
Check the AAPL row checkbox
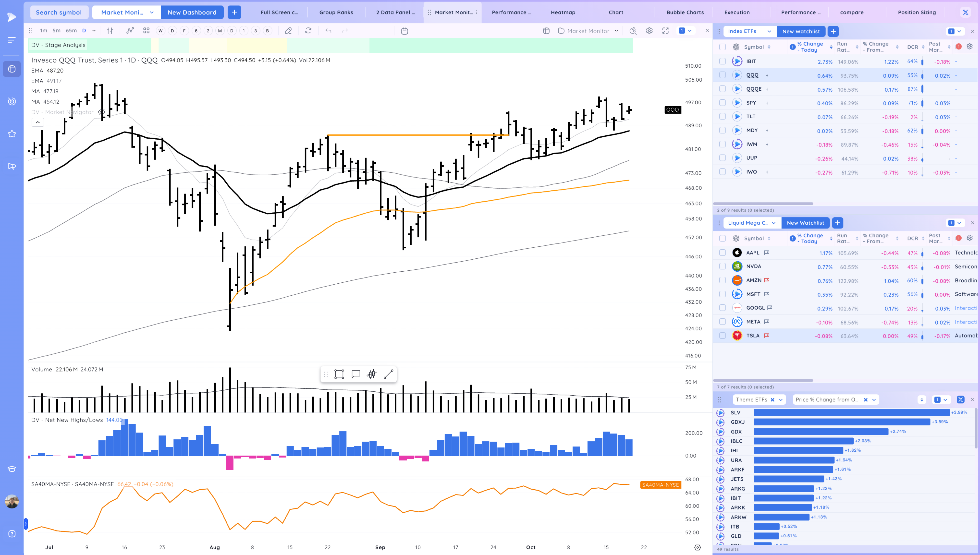[722, 253]
